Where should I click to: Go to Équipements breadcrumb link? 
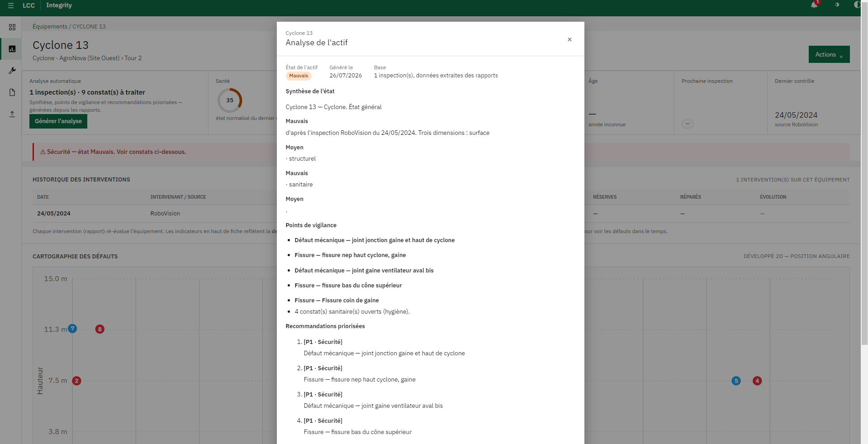click(x=50, y=26)
